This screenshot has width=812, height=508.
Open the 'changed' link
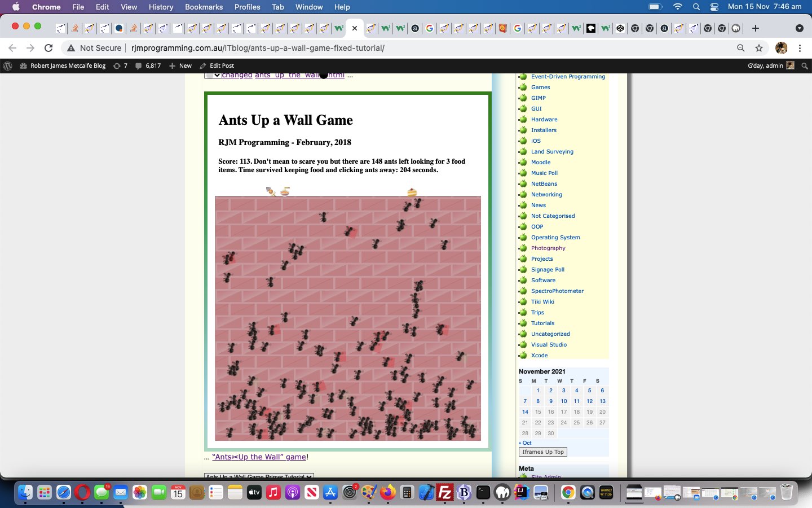(237, 75)
